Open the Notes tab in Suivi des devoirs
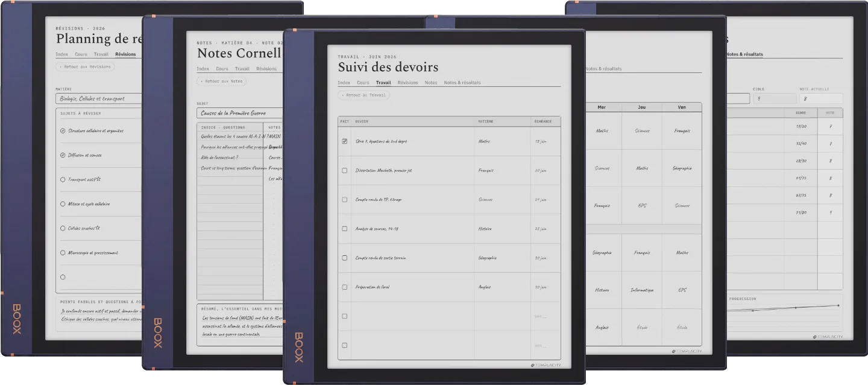Viewport: 868px width, 385px height. pos(431,83)
